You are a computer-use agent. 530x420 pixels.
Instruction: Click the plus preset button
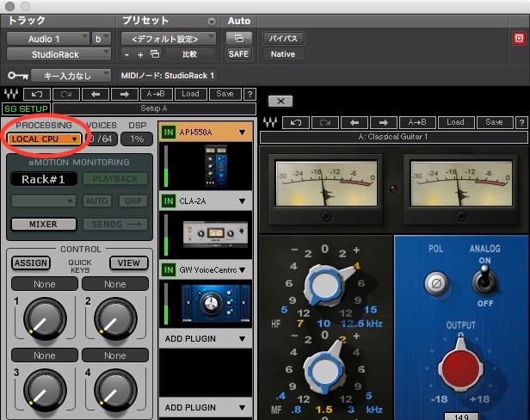pos(140,54)
